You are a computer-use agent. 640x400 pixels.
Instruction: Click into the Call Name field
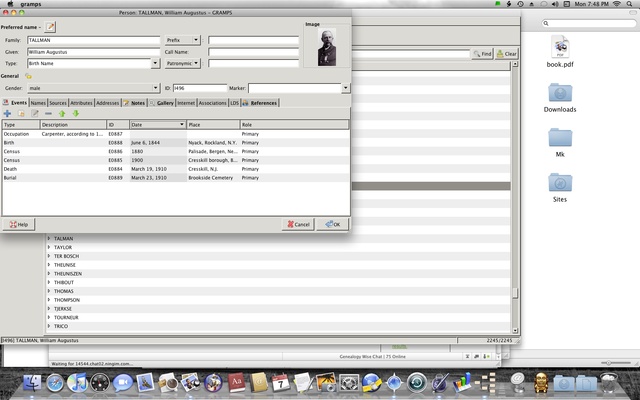click(253, 52)
